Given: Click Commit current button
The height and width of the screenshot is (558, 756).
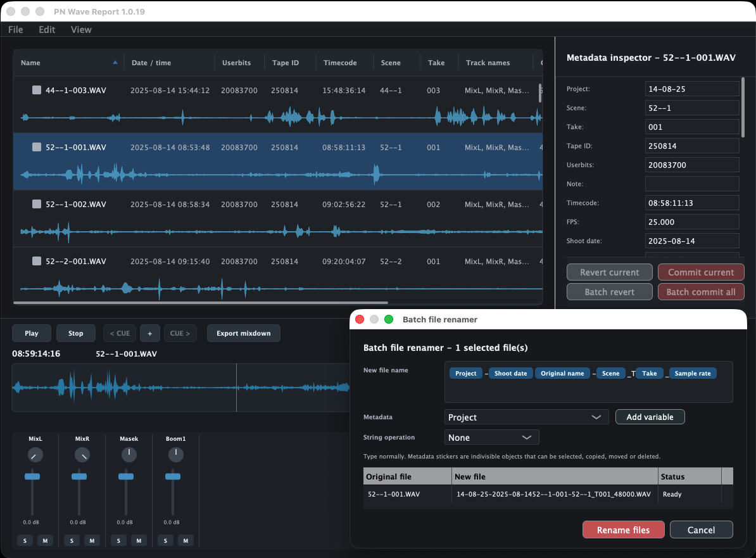Looking at the screenshot, I should pos(701,272).
